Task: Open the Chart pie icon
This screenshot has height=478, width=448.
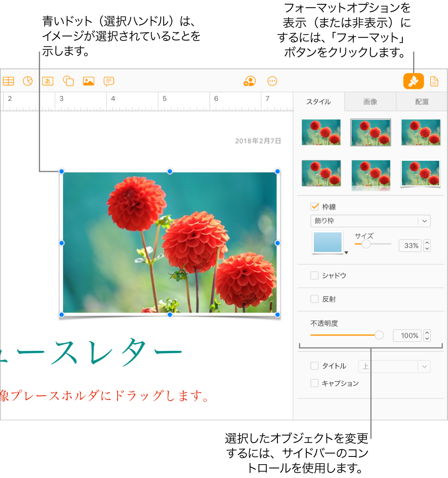Action: pos(28,81)
